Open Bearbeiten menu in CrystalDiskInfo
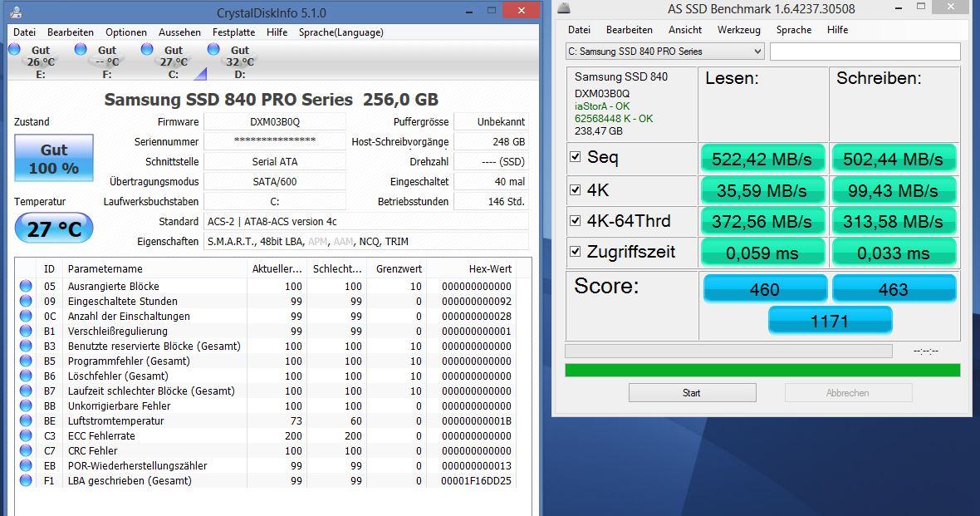The width and height of the screenshot is (980, 516). tap(71, 32)
